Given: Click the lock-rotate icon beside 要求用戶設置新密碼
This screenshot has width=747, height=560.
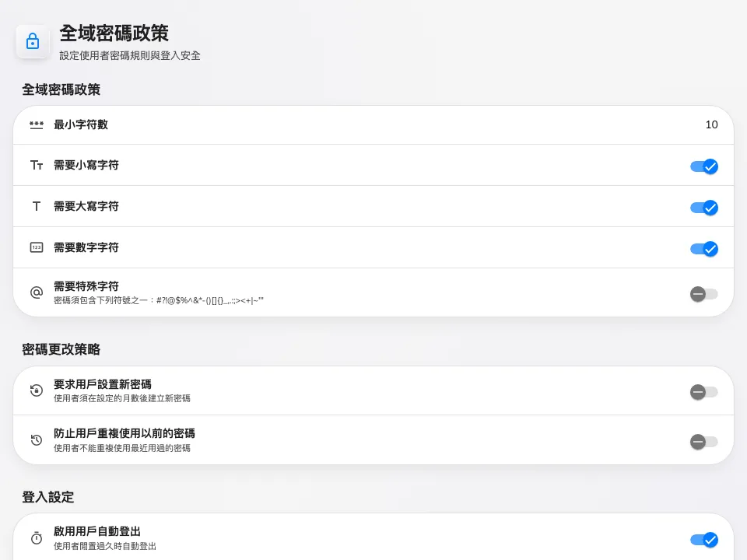Looking at the screenshot, I should pos(37,390).
